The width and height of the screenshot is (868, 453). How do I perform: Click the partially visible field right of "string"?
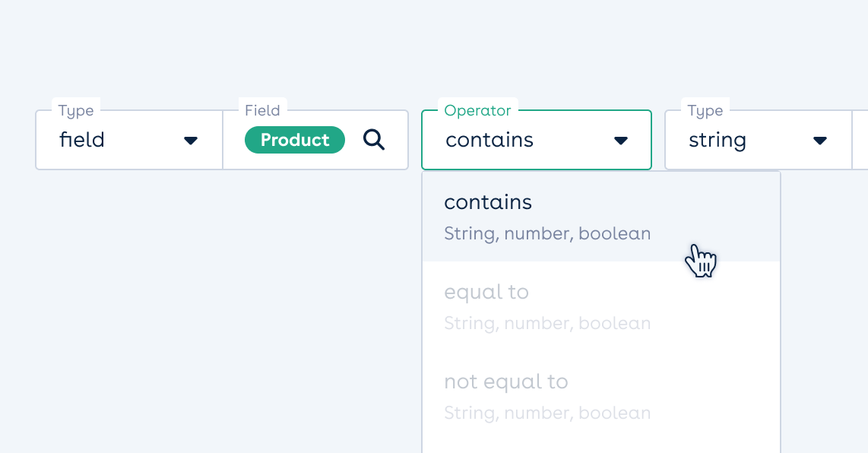coord(860,141)
